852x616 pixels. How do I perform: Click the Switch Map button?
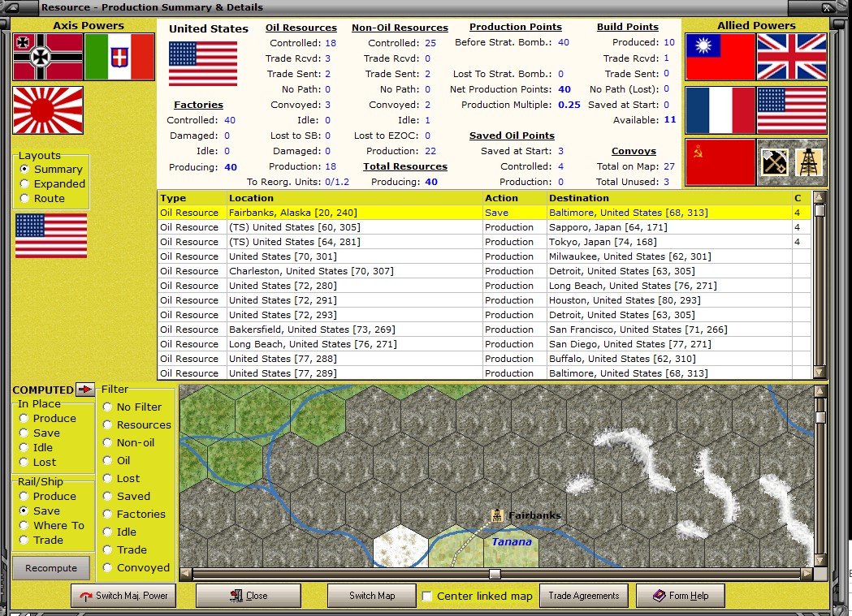(372, 596)
